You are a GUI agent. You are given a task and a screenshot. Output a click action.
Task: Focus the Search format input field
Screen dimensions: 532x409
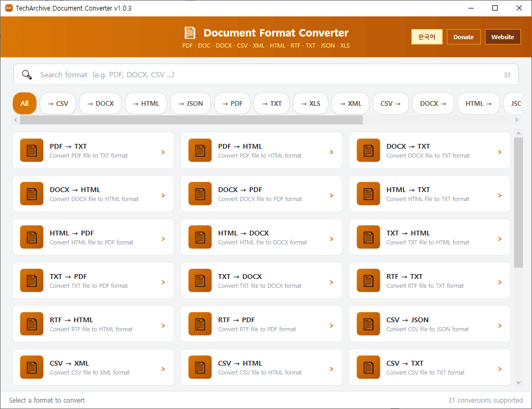coord(264,75)
